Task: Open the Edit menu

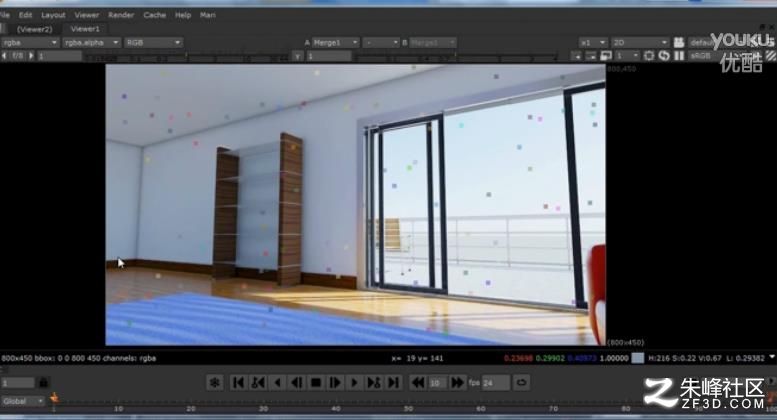Action: coord(25,15)
